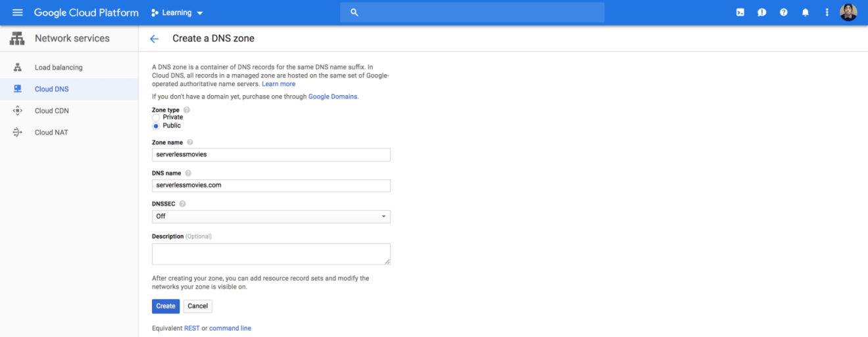
Task: Open the Google Domains link
Action: 332,97
